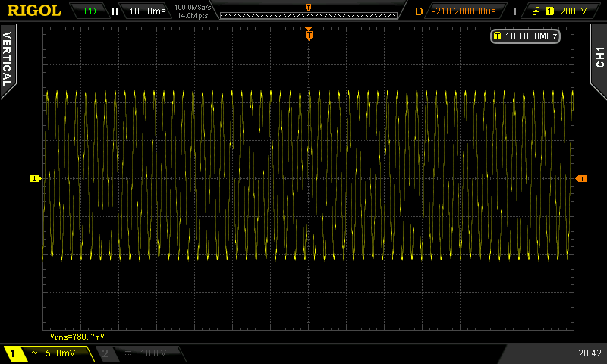Viewport: 607px width, 364px height.
Task: Click the Vrms=780.7mV measurement
Action: (77, 337)
